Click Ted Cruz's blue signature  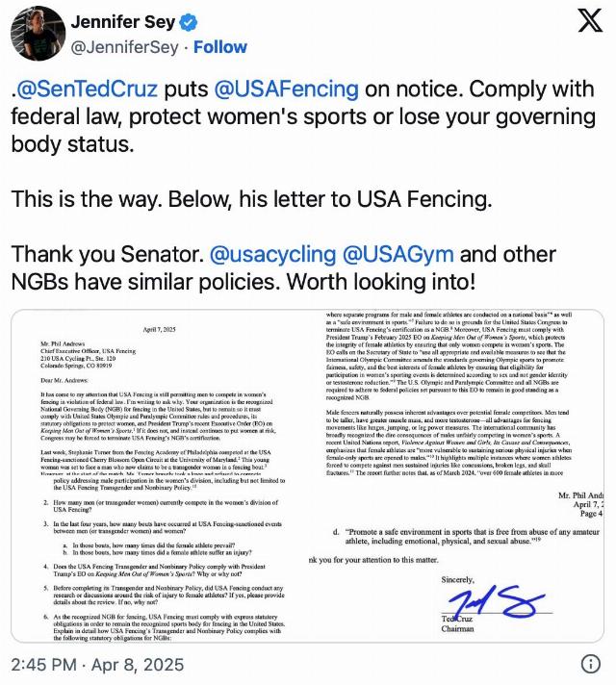coord(497,601)
